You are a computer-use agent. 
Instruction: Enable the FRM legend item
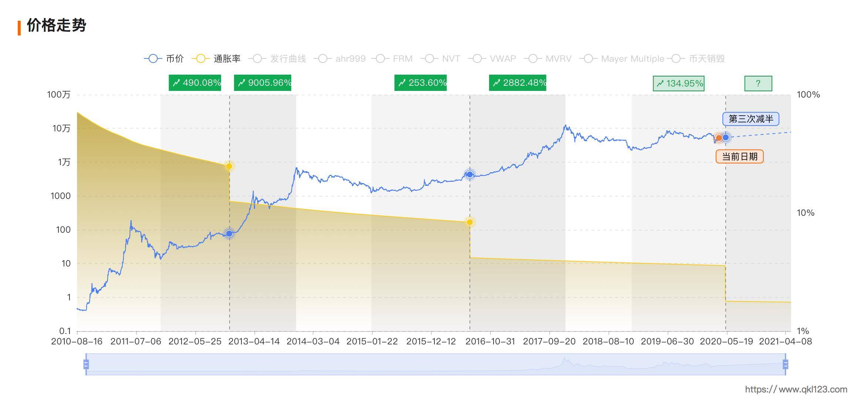394,59
